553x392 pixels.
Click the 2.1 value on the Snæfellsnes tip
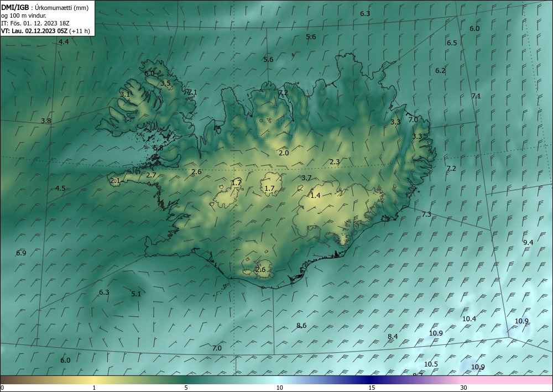(x=116, y=181)
